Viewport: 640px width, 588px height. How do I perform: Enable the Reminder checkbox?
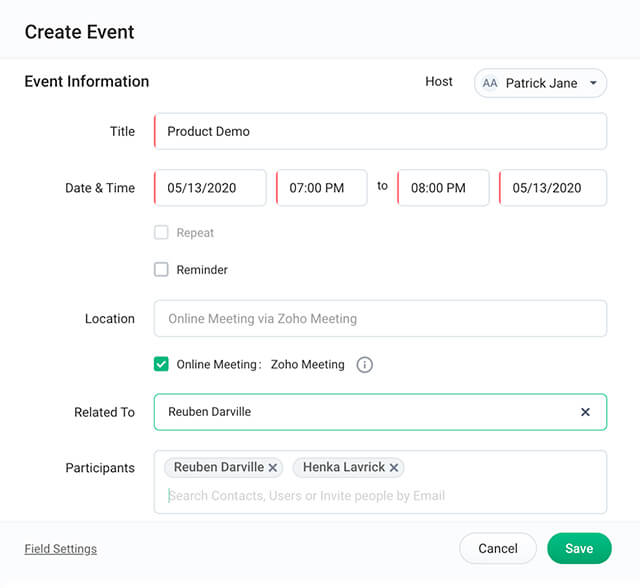point(161,269)
